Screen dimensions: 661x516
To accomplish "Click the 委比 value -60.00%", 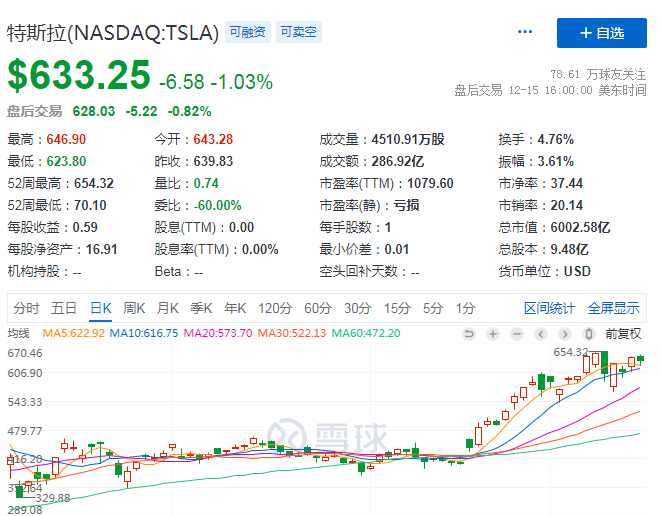I will [218, 205].
